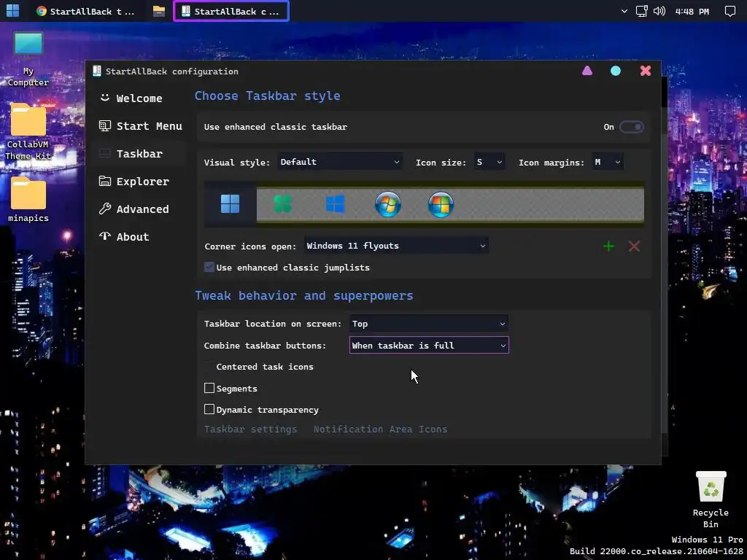
Task: Open the Visual style dropdown
Action: click(340, 162)
